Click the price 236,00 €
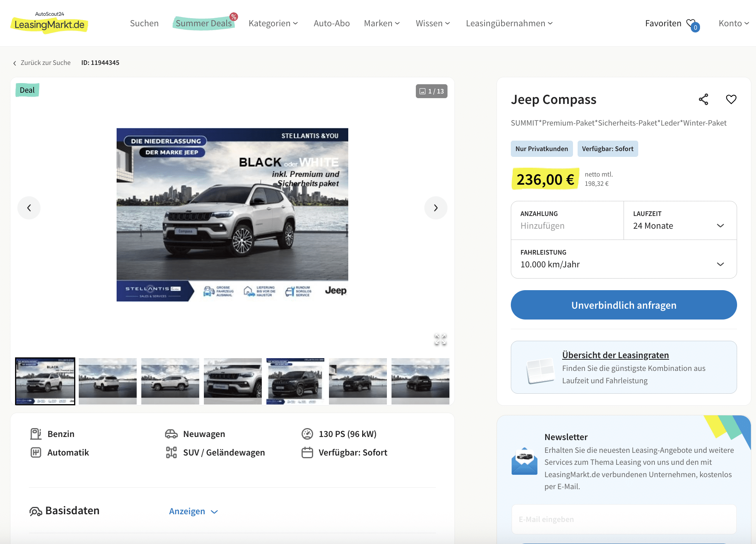 coord(545,179)
